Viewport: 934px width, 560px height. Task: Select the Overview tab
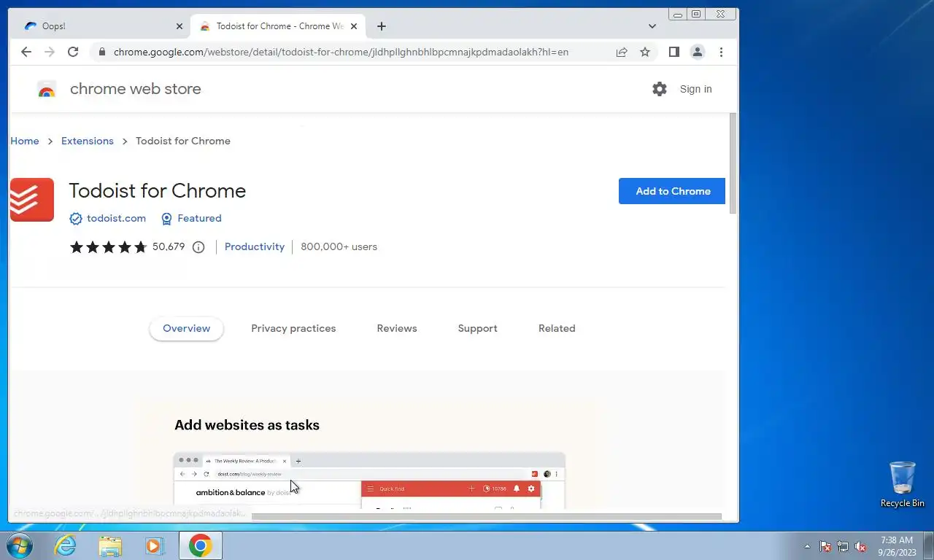pos(186,329)
